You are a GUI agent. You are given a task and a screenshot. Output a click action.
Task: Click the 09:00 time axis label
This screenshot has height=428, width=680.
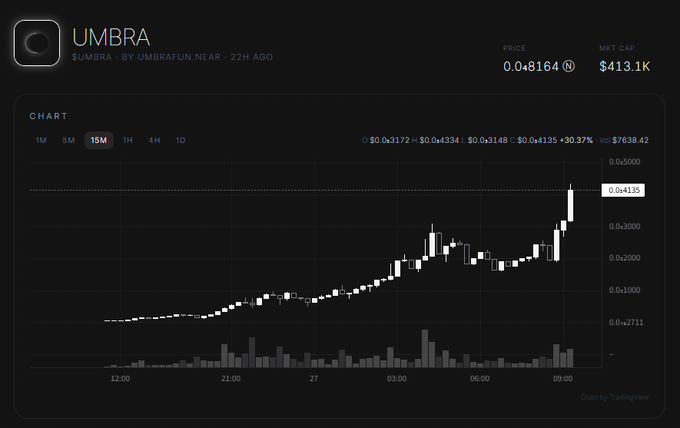point(562,379)
